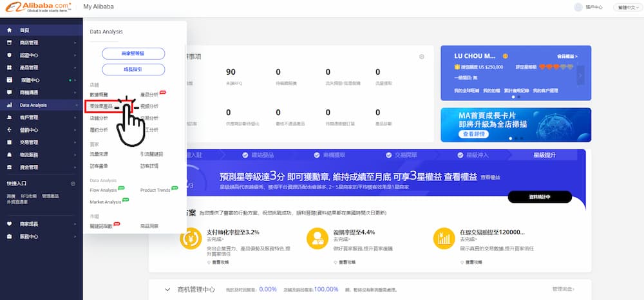
Task: Click the yellow buyer person icon
Action: [317, 238]
